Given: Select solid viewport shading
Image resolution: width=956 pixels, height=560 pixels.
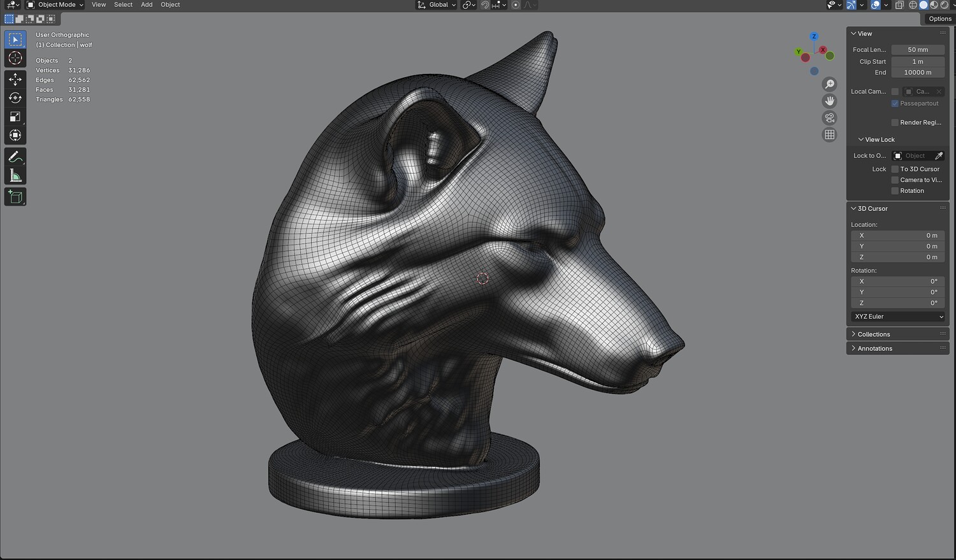Looking at the screenshot, I should 923,4.
